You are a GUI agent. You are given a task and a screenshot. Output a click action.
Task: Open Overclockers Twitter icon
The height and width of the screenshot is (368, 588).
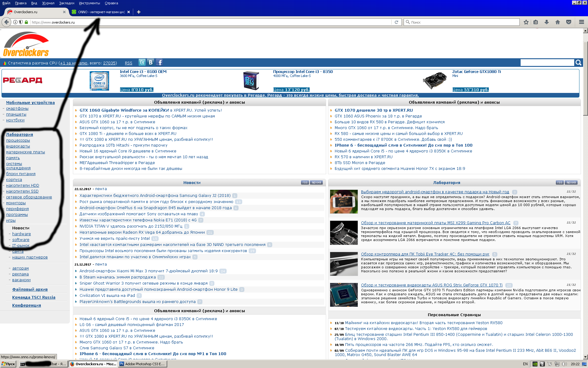pos(142,63)
